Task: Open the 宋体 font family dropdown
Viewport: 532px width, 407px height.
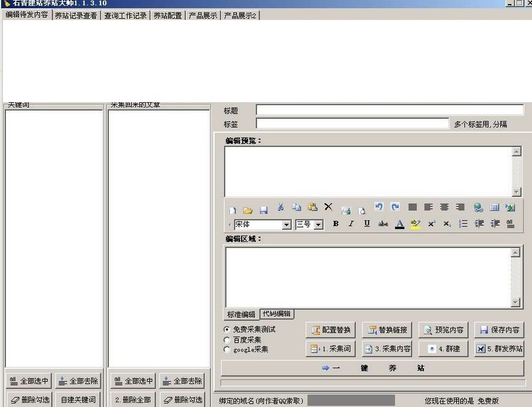Action: [x=287, y=224]
